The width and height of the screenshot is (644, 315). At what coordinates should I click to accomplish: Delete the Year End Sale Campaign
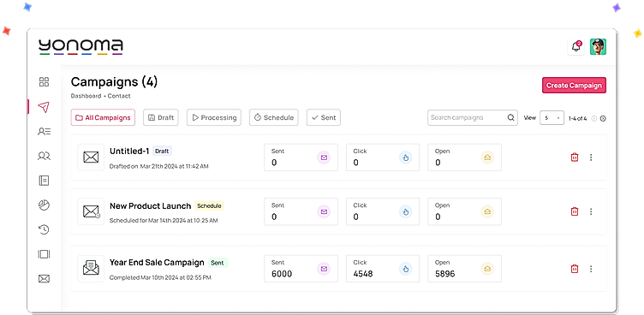[575, 269]
